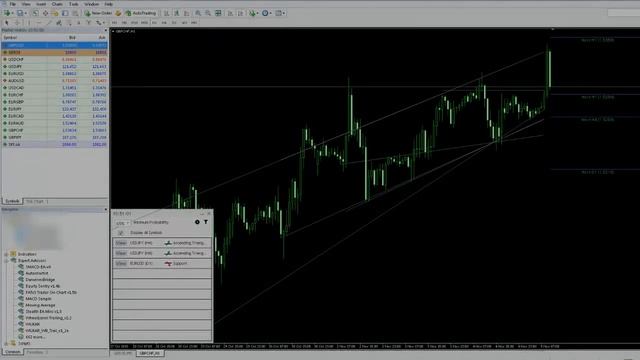Select the Horizontal Line drawing tool
The width and height of the screenshot is (640, 360).
point(39,23)
